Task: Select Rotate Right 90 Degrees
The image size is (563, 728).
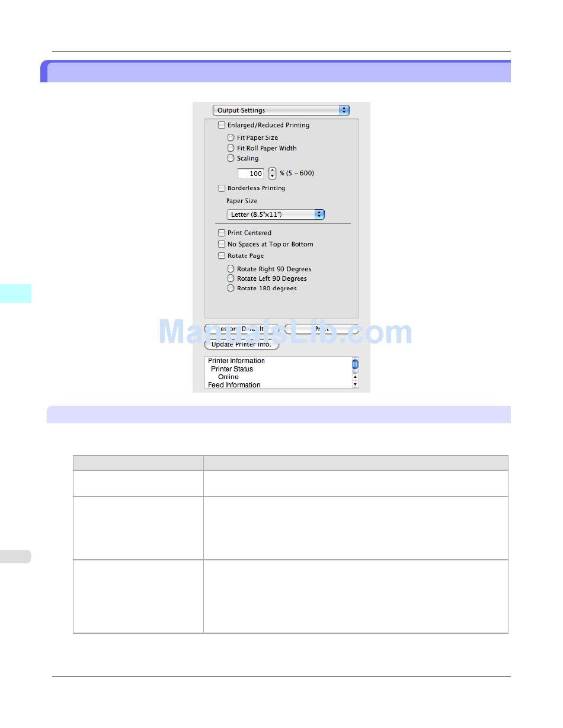Action: pos(231,269)
